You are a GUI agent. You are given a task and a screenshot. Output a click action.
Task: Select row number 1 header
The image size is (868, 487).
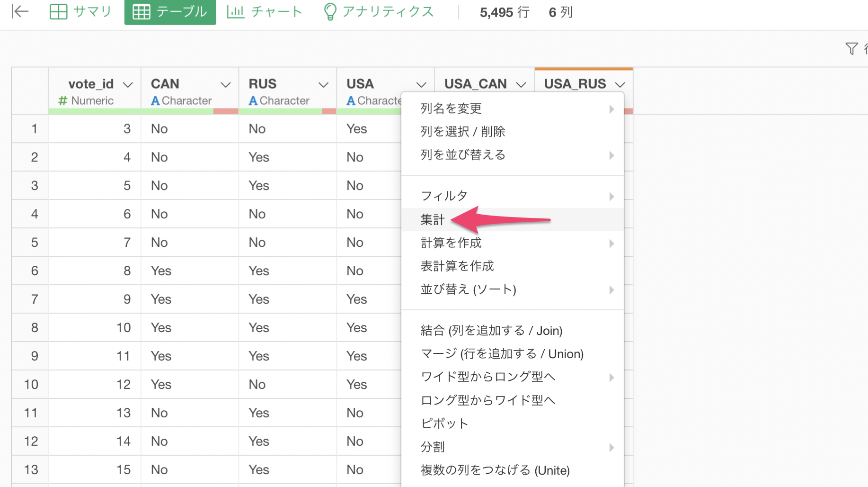(x=30, y=128)
